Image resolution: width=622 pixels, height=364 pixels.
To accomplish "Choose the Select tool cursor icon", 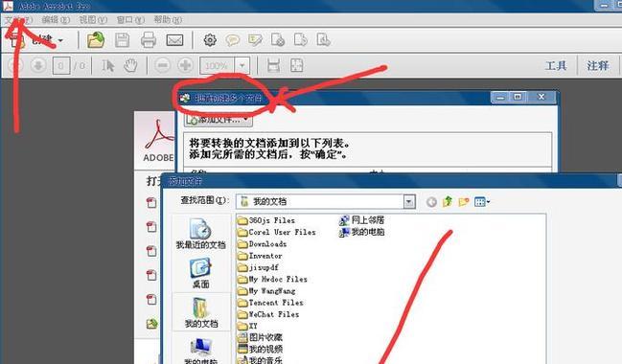I will point(107,65).
